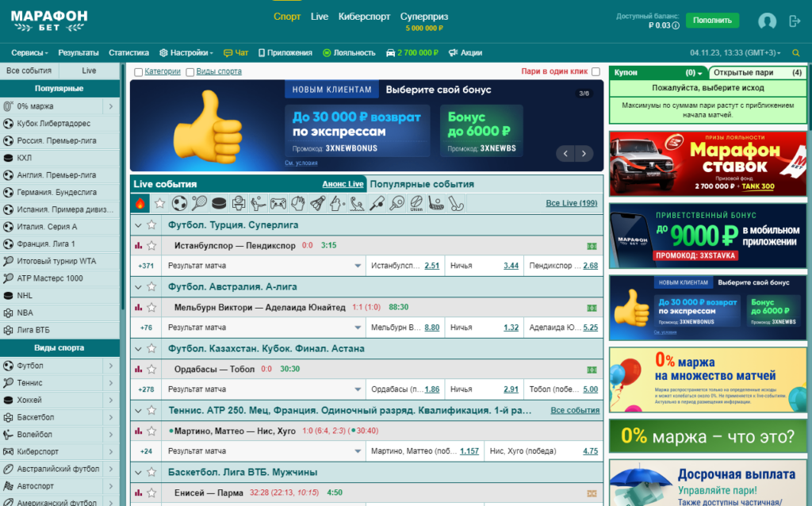This screenshot has height=506, width=812.
Task: Open Результат матча dropdown for Истанбулспор match
Action: [x=264, y=266]
